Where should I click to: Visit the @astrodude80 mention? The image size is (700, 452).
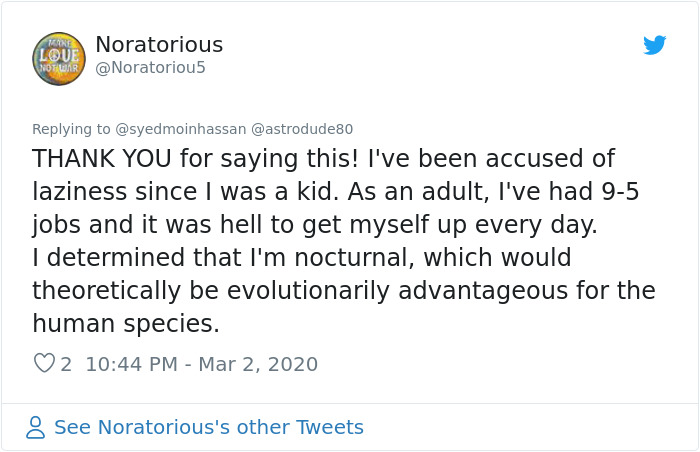tap(302, 129)
